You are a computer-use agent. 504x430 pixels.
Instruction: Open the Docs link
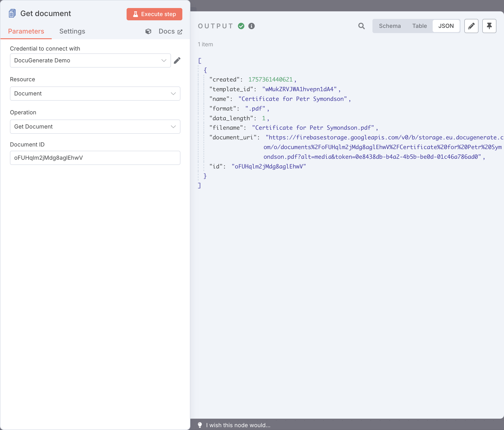[170, 31]
